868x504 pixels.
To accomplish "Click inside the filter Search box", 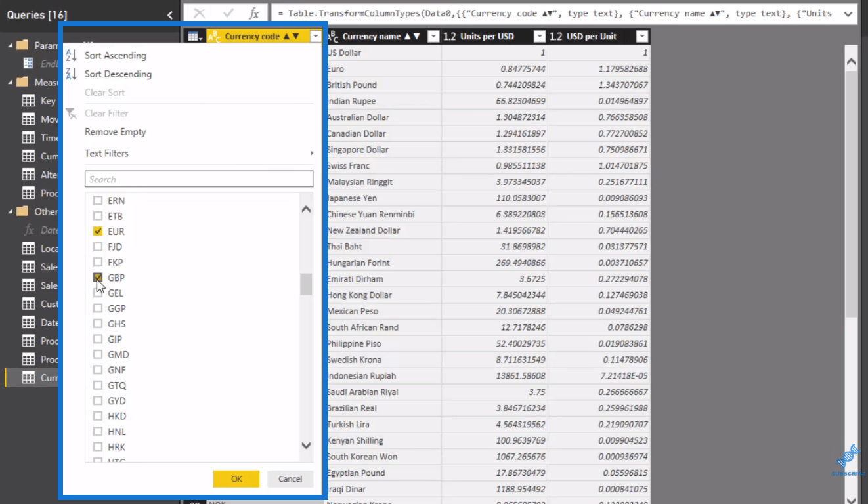I will pyautogui.click(x=199, y=179).
